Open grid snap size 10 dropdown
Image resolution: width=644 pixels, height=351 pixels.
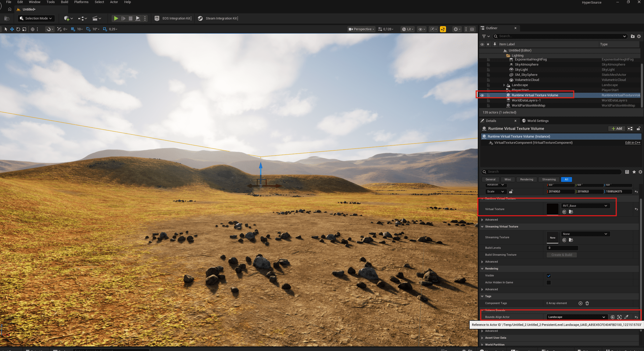point(80,29)
